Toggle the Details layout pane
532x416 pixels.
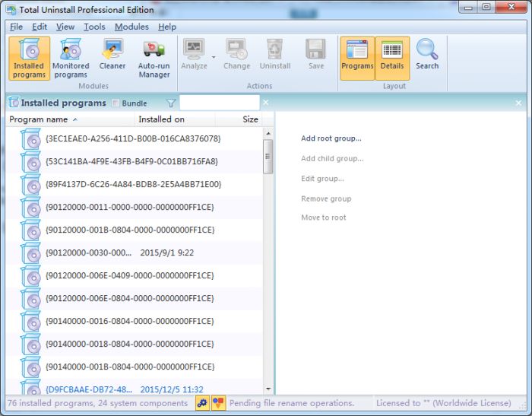tap(392, 59)
